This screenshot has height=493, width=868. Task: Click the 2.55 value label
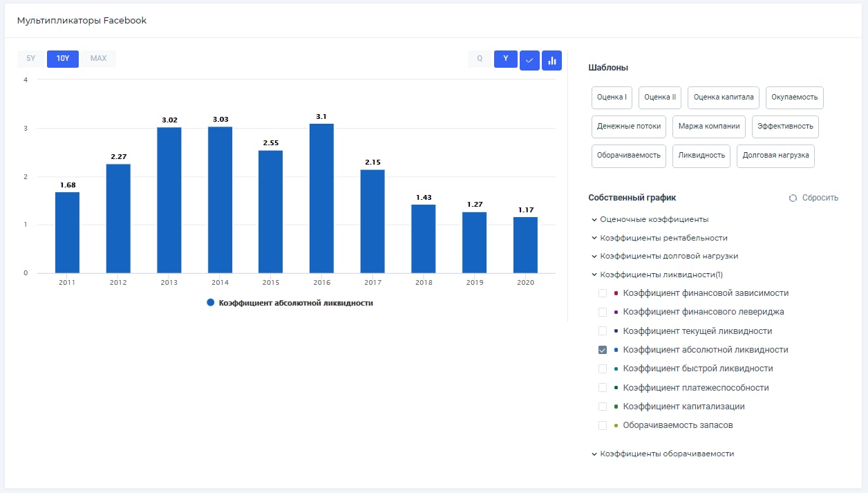[x=271, y=143]
